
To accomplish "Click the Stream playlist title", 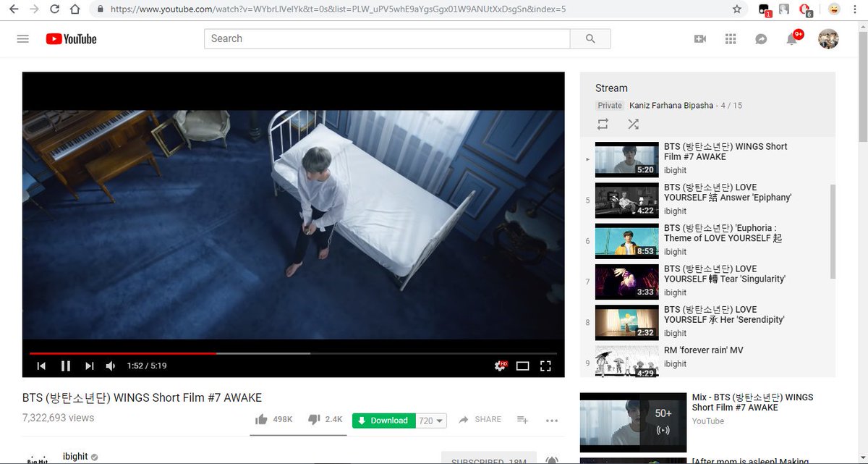I will click(x=611, y=88).
